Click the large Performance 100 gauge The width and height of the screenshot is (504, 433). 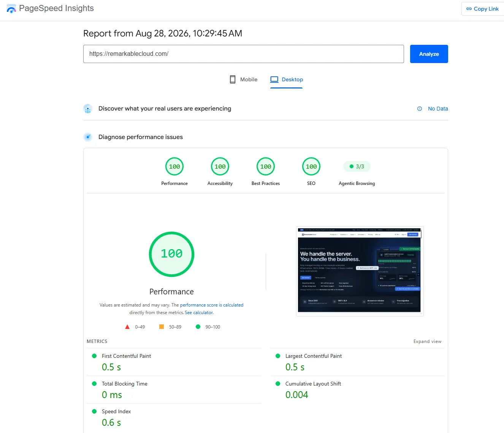(x=171, y=254)
